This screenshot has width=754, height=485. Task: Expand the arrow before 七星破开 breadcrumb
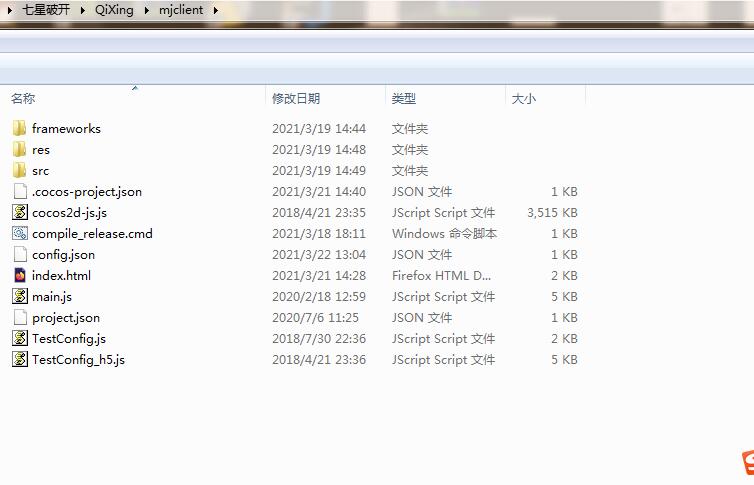tap(10, 10)
